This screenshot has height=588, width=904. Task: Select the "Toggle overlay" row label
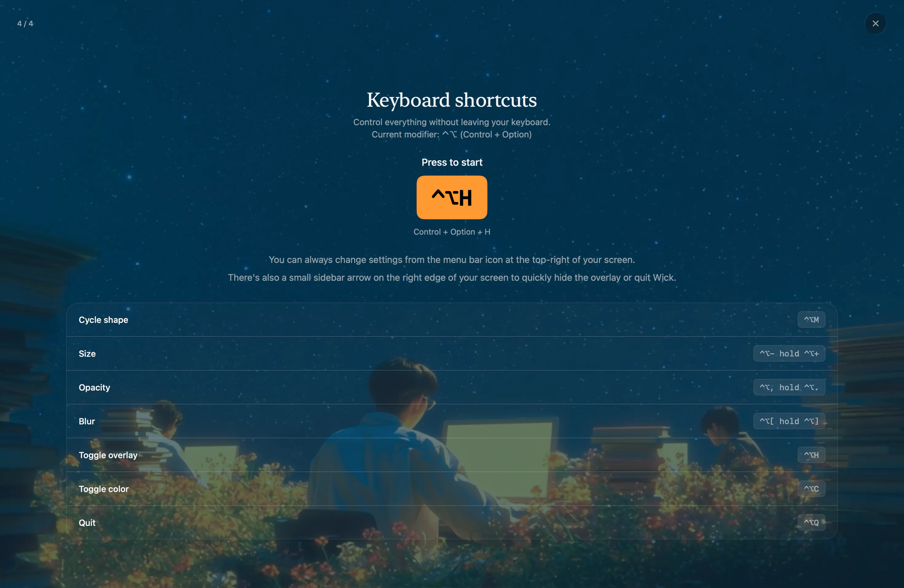(108, 455)
